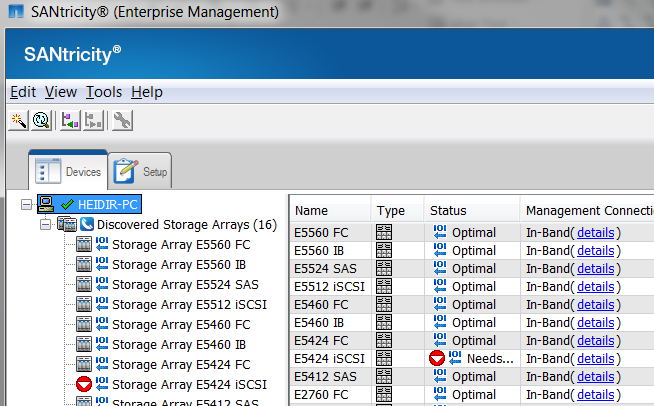This screenshot has width=654, height=406.
Task: Select Storage Array E5560 IB tree item
Action: (179, 265)
